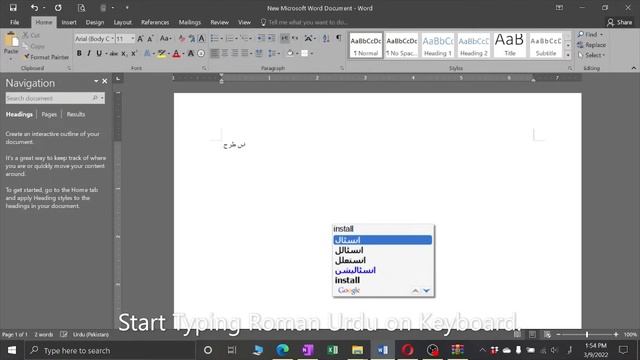Cut the selected text

(x=31, y=36)
